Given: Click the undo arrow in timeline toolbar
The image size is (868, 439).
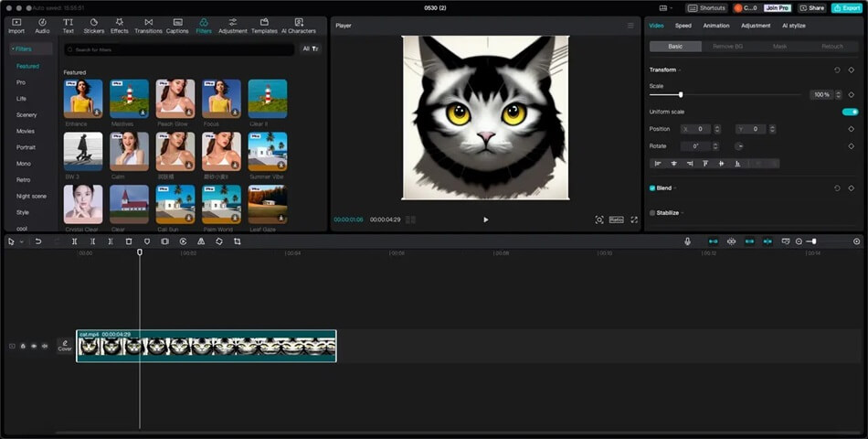Looking at the screenshot, I should (38, 241).
